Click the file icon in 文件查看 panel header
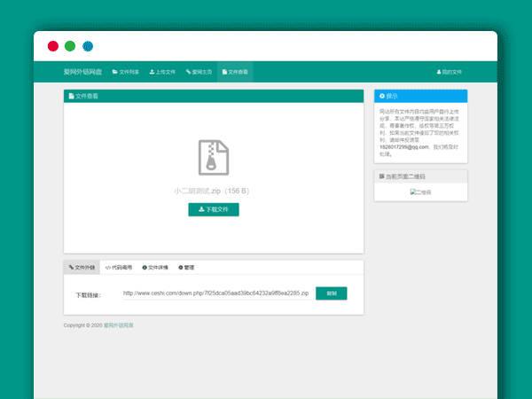Image resolution: width=532 pixels, height=399 pixels. tap(71, 96)
